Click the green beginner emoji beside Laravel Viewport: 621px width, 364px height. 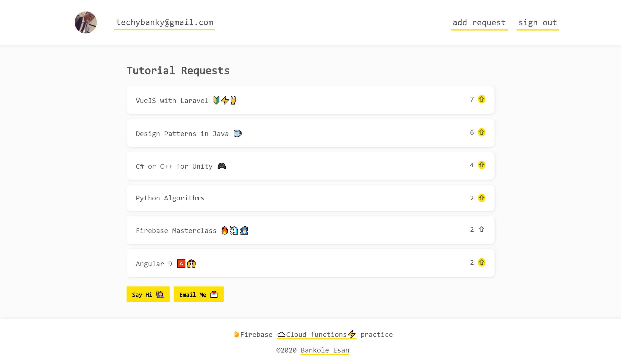[x=216, y=100]
